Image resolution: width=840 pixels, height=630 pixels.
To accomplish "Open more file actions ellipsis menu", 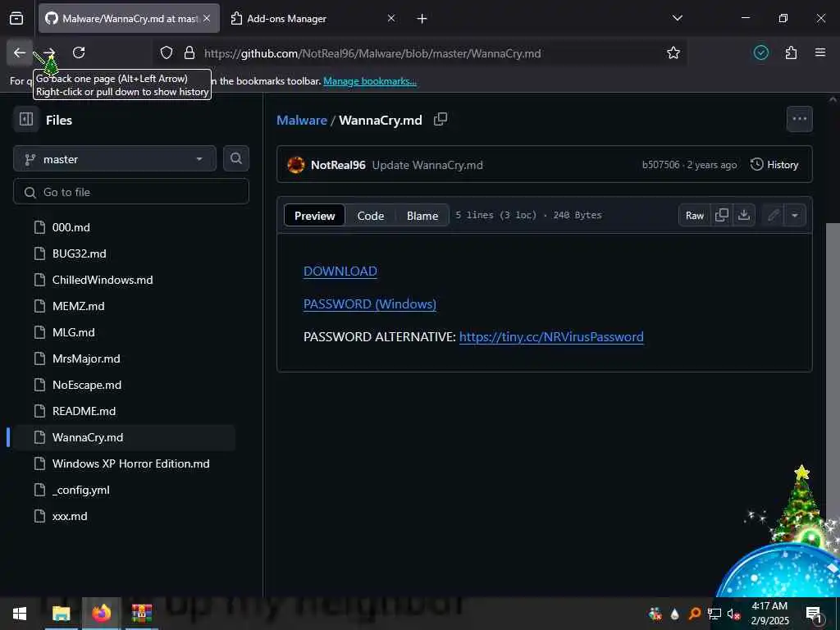I will click(x=799, y=119).
